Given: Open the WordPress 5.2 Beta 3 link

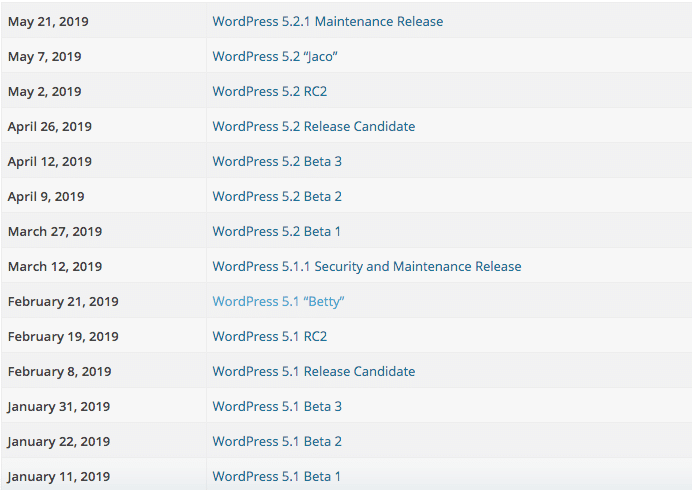Looking at the screenshot, I should [x=276, y=161].
